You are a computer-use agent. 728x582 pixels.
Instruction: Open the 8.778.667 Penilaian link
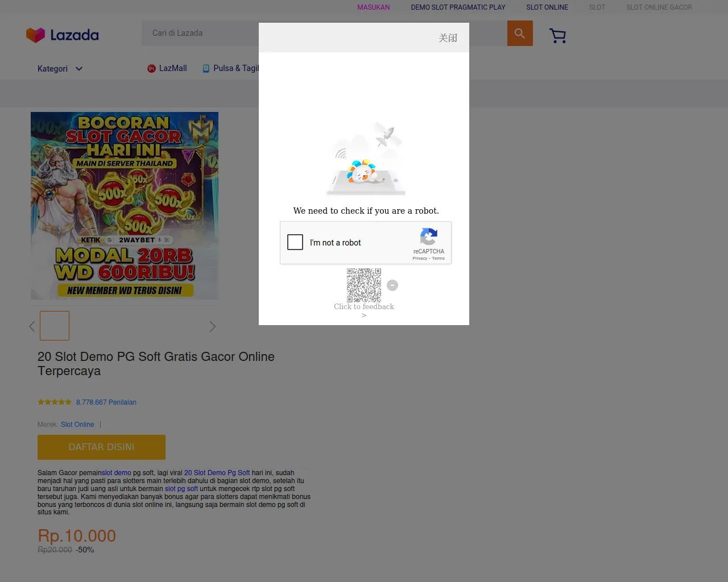click(106, 402)
